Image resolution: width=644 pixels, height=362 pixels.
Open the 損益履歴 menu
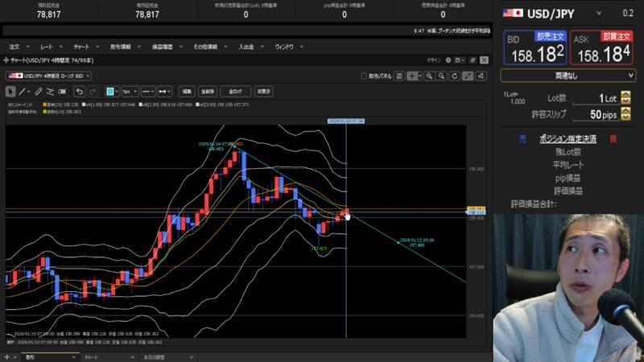tap(163, 47)
